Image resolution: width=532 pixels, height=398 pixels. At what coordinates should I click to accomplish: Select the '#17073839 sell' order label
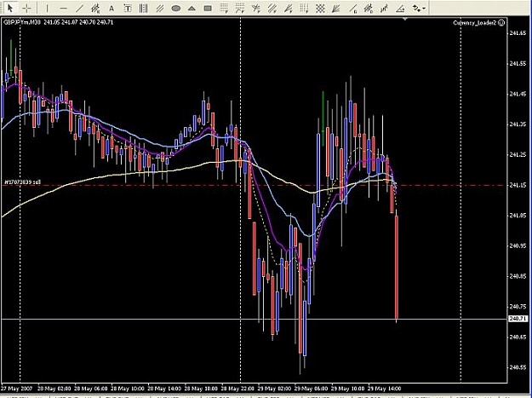tap(22, 182)
